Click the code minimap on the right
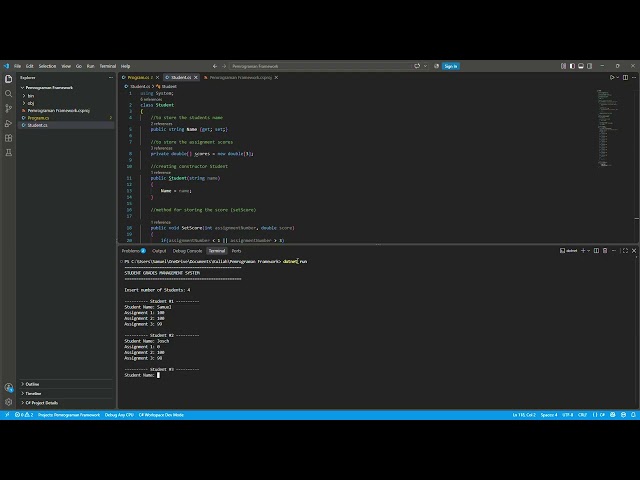The width and height of the screenshot is (640, 480). tap(608, 129)
